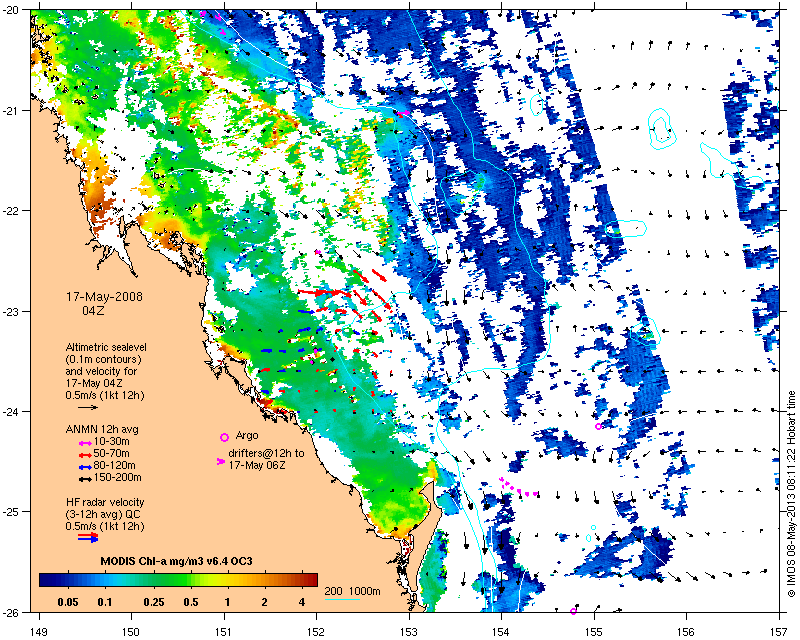
Task: Click the magenta 10-30m depth arrow
Action: coord(85,442)
